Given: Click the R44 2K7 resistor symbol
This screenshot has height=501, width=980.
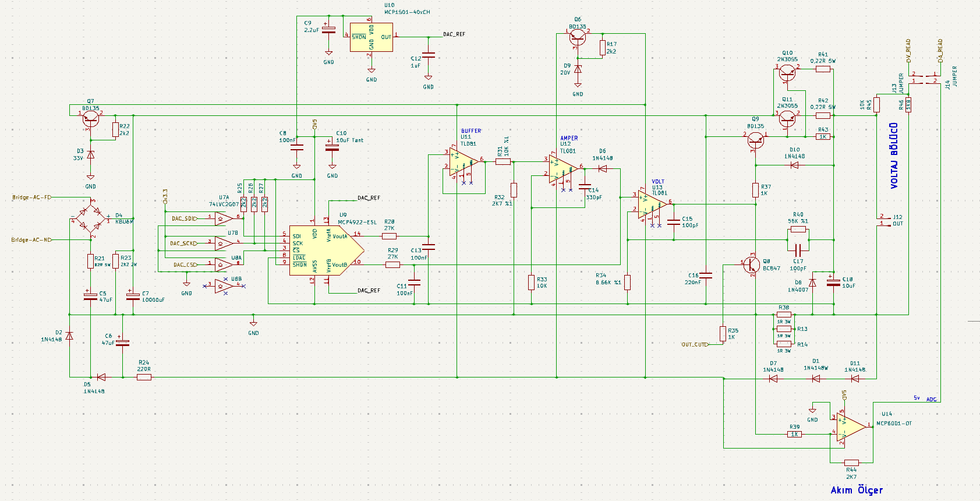Looking at the screenshot, I should pyautogui.click(x=851, y=463).
